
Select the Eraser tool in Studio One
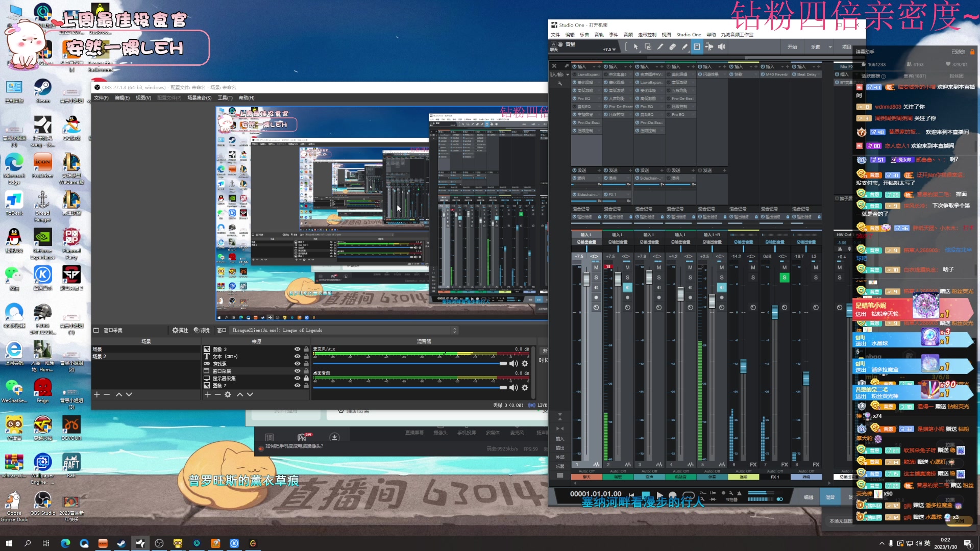coord(672,46)
